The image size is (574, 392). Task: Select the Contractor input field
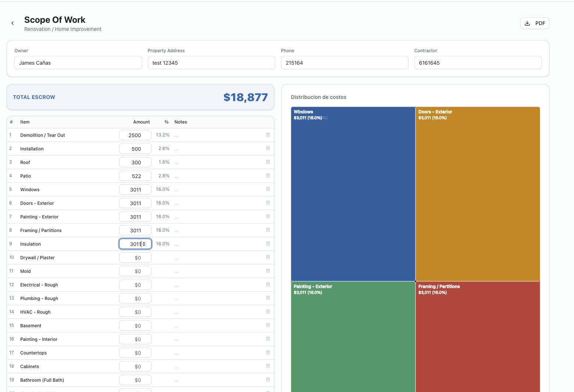point(477,63)
